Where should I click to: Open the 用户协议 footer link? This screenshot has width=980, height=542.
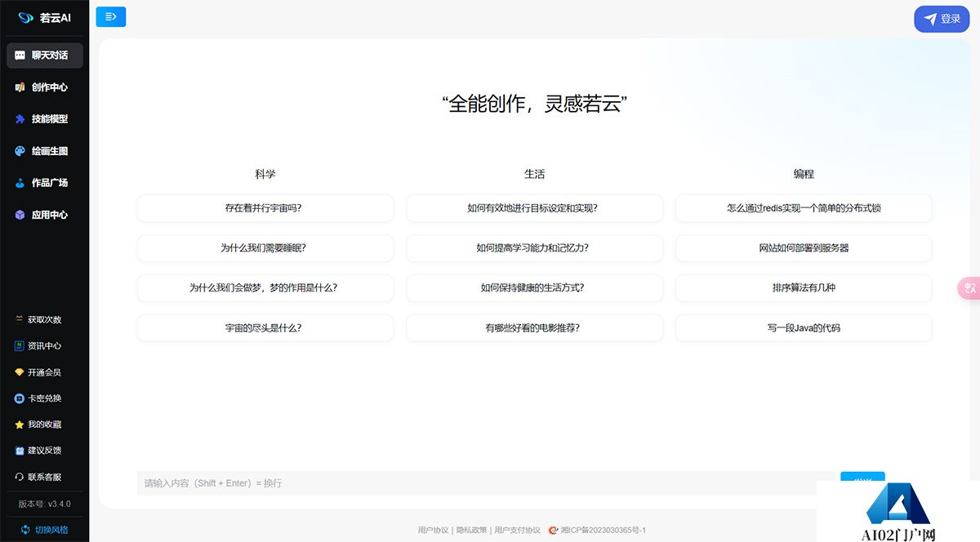(x=433, y=531)
